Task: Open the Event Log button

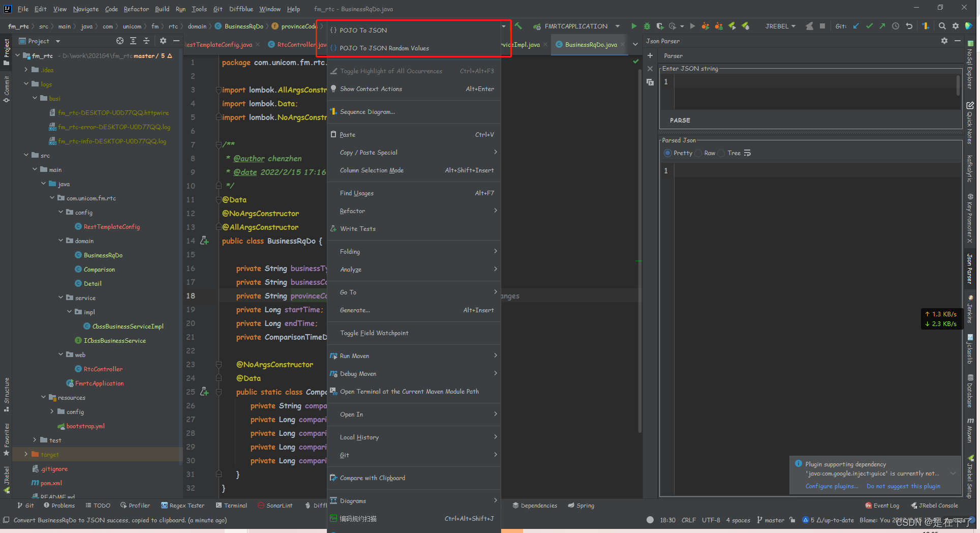Action: (882, 506)
